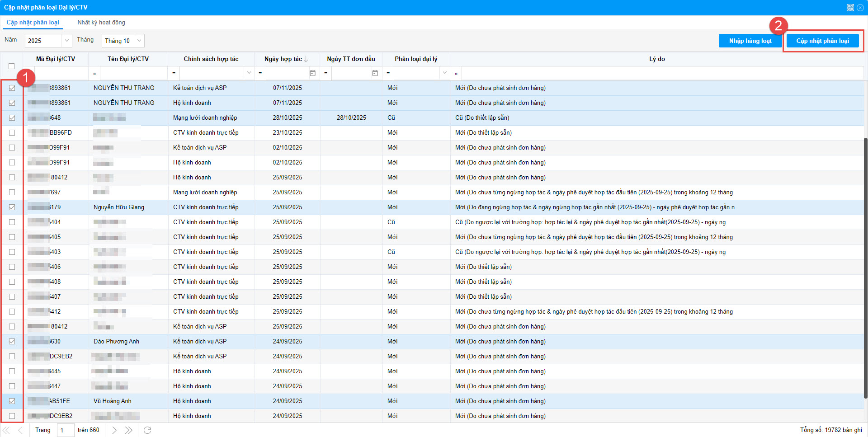Click the Nhập hàng loạt button
Screen dimensions: 868x437
pos(750,41)
